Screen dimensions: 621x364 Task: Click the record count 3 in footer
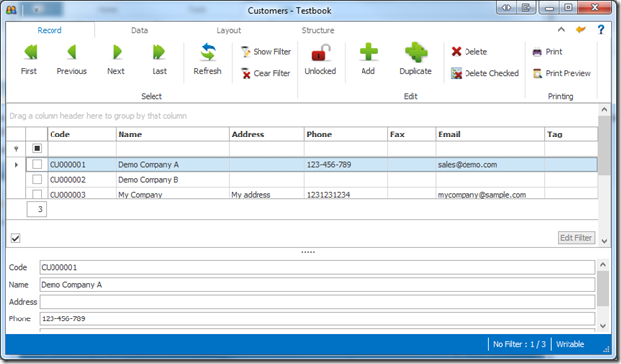tap(37, 209)
